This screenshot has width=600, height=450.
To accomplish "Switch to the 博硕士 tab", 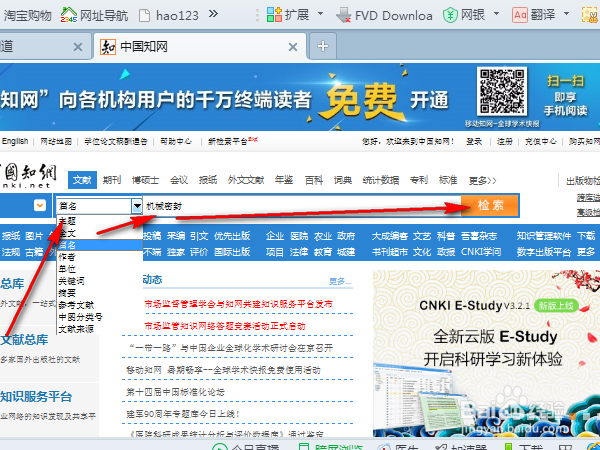I will coord(145,180).
